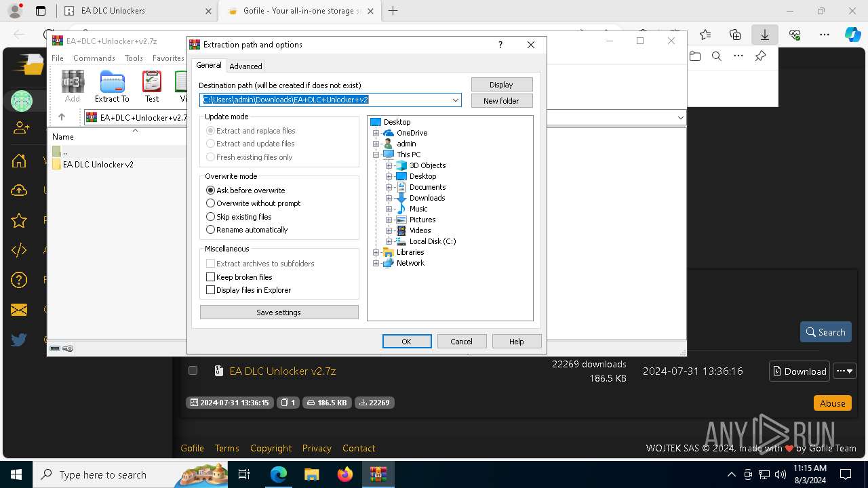
Task: Open Gofile star sidebar icon
Action: click(19, 220)
